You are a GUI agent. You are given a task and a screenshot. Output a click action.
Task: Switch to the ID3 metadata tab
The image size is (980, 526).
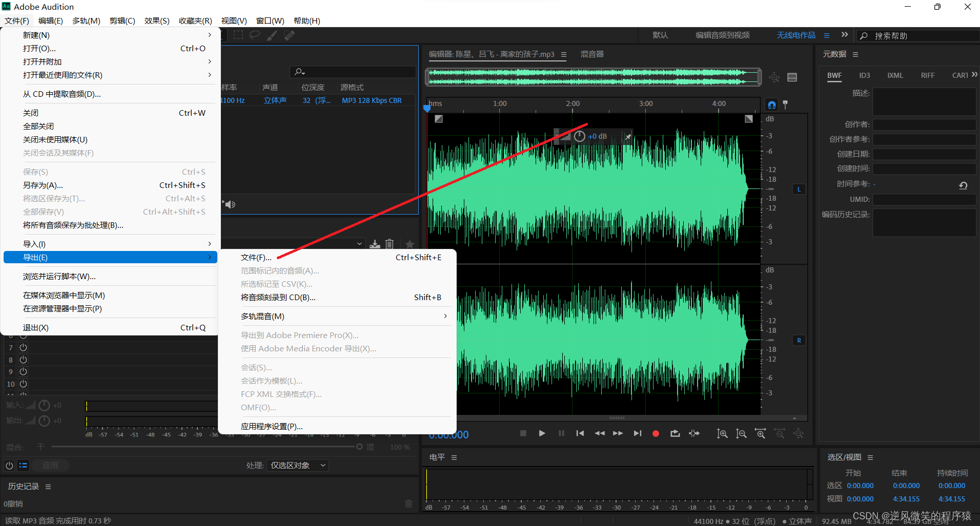pos(865,75)
